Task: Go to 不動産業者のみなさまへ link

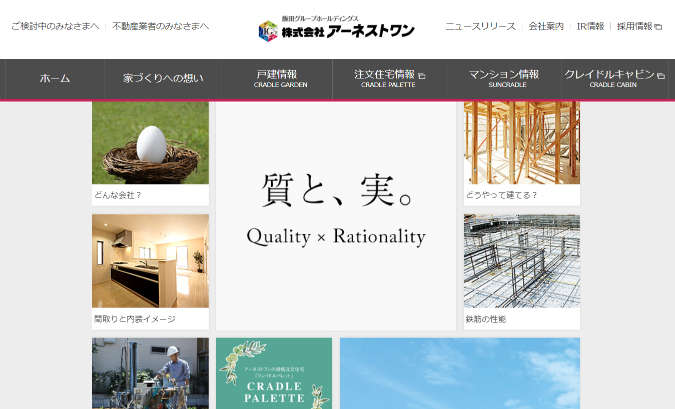Action: pos(160,26)
